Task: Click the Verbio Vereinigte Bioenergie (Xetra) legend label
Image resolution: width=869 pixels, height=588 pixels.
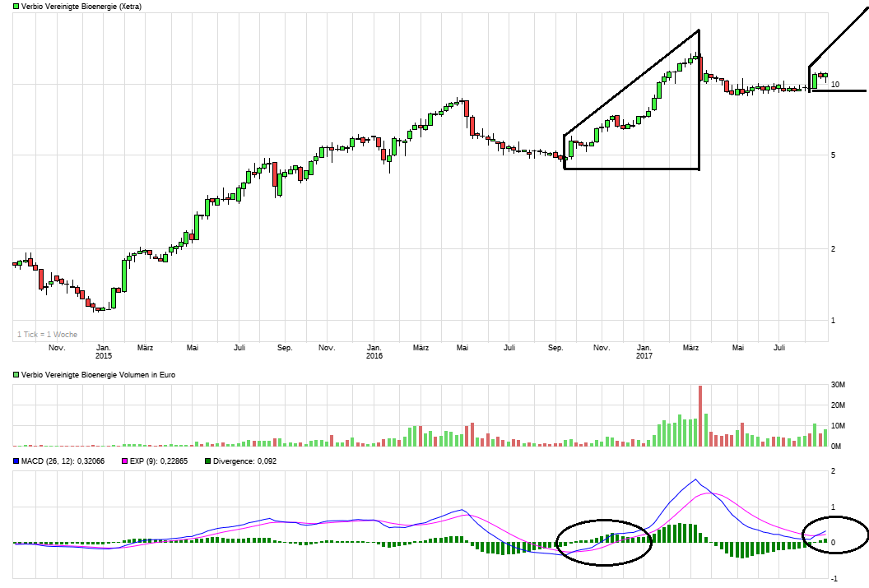Action: click(81, 7)
